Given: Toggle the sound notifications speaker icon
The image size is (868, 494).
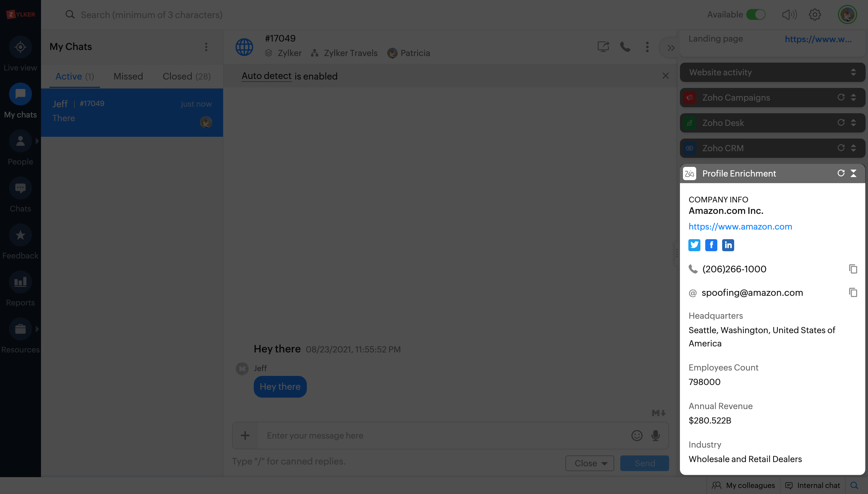Looking at the screenshot, I should (789, 14).
